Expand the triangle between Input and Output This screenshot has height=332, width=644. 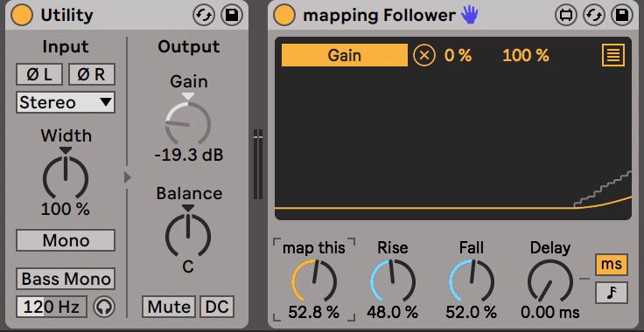click(x=128, y=177)
